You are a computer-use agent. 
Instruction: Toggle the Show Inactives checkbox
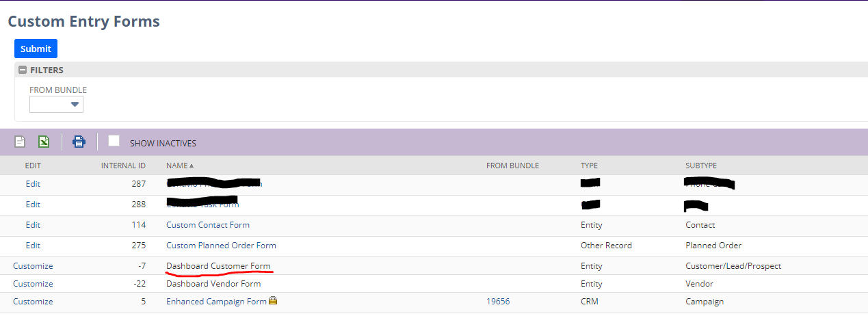click(x=114, y=141)
